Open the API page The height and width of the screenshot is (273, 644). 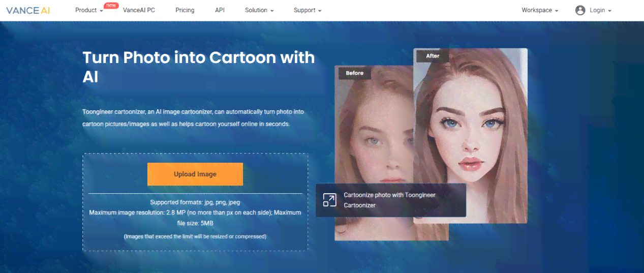220,10
